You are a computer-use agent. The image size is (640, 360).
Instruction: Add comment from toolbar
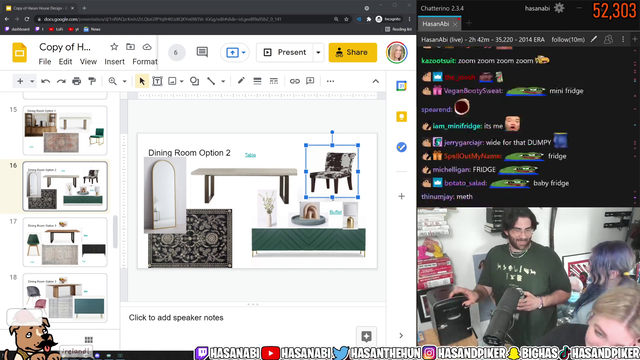[x=310, y=81]
